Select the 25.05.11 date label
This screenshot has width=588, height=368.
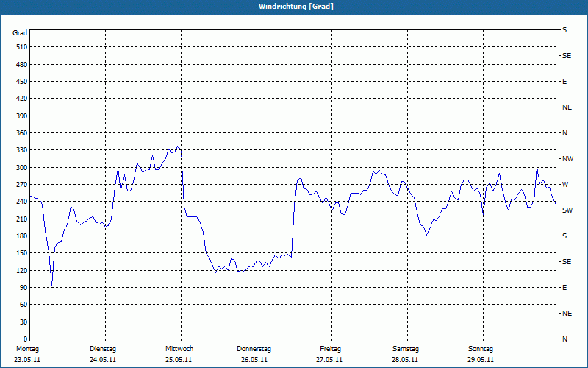click(x=179, y=360)
